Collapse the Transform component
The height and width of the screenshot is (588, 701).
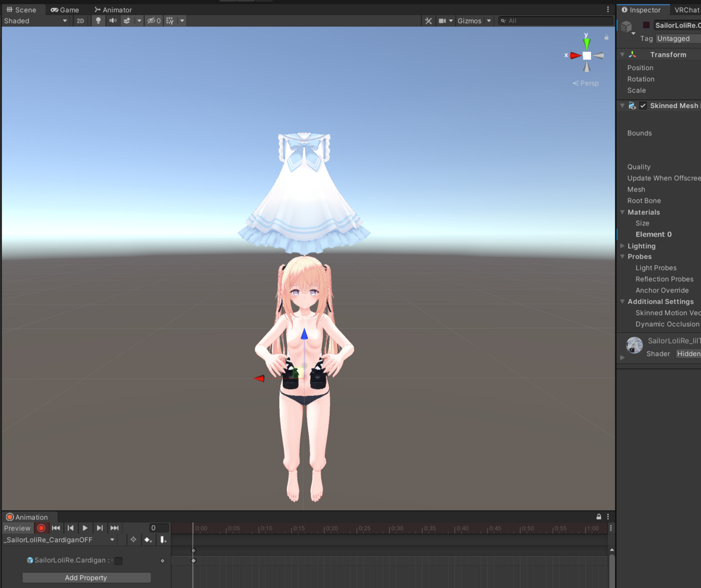(x=623, y=54)
